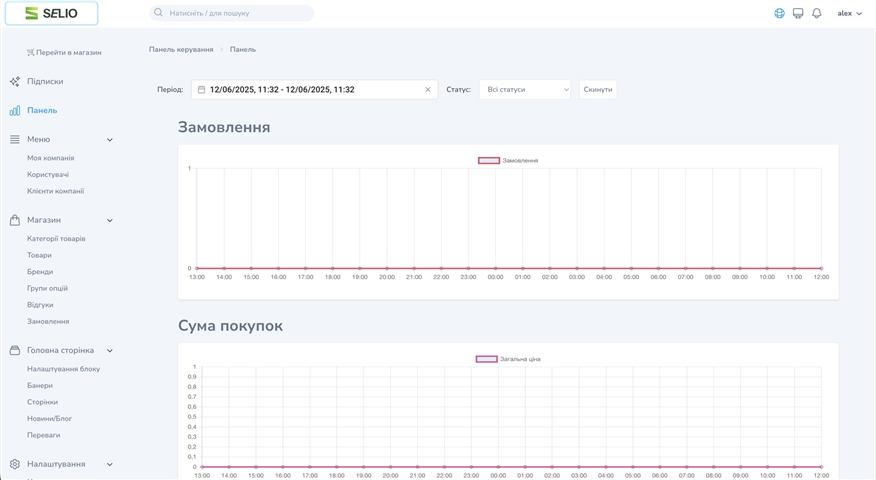Click the Підписки sparkle icon
Image resolution: width=876 pixels, height=480 pixels.
14,81
